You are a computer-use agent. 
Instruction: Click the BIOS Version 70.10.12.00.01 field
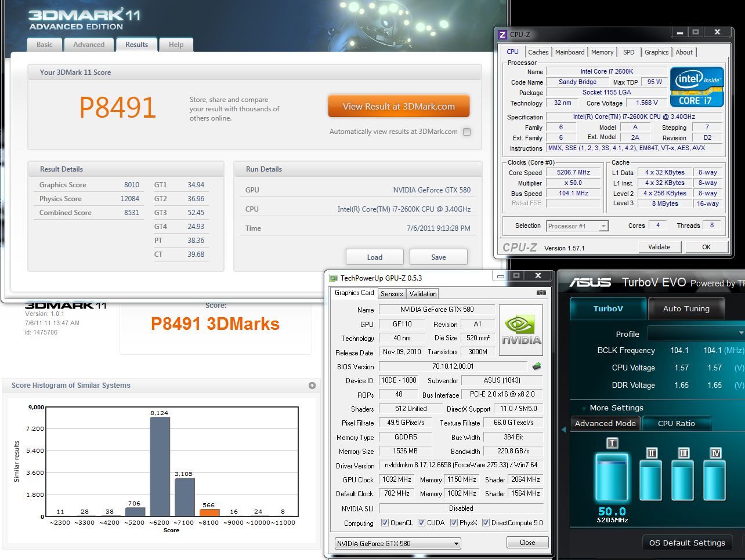(x=453, y=366)
